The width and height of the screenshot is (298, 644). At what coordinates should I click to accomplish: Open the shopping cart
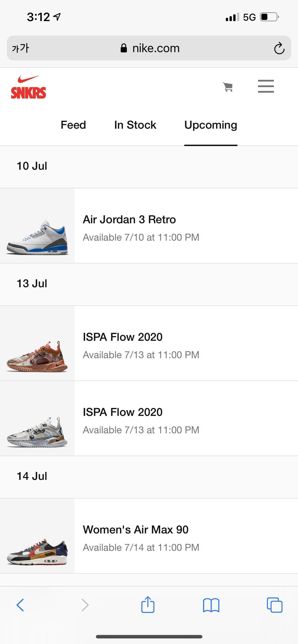pyautogui.click(x=228, y=87)
